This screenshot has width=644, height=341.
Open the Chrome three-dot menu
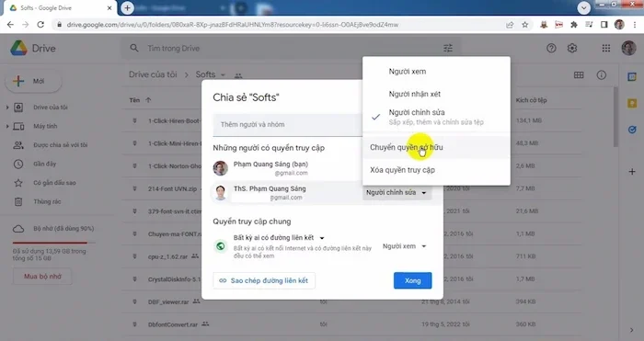tap(635, 25)
